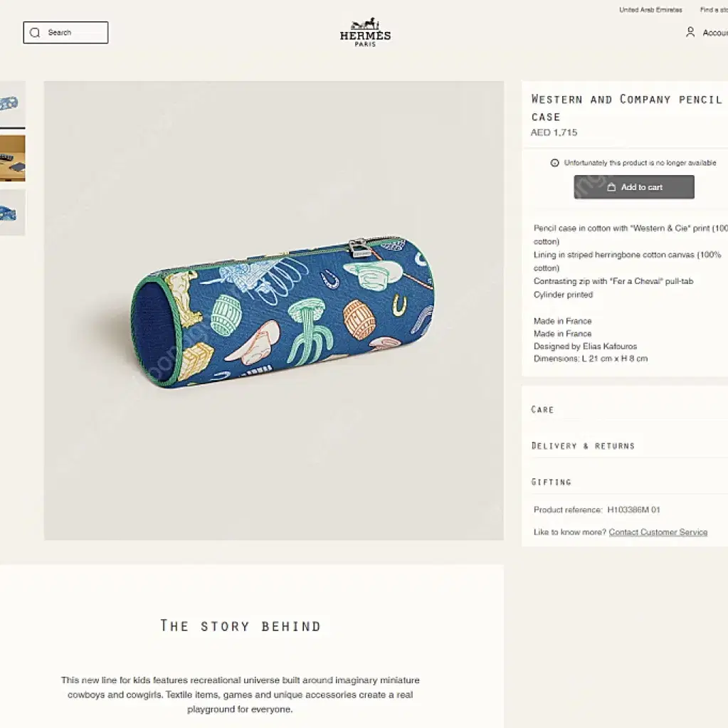This screenshot has width=728, height=728.
Task: Open the Find a store link
Action: (x=714, y=10)
